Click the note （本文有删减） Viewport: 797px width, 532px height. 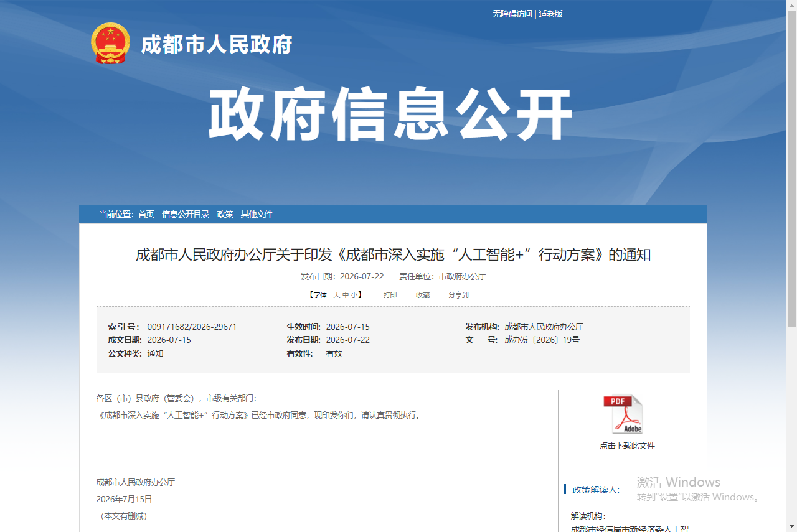pyautogui.click(x=123, y=516)
